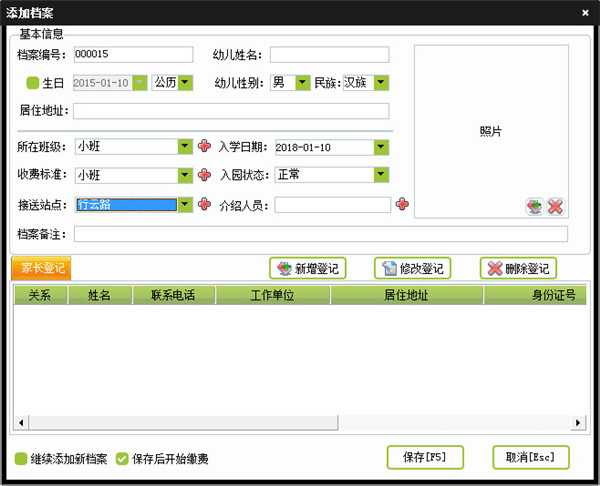Click the upload photo icon under 照片
This screenshot has width=600, height=486.
(536, 207)
